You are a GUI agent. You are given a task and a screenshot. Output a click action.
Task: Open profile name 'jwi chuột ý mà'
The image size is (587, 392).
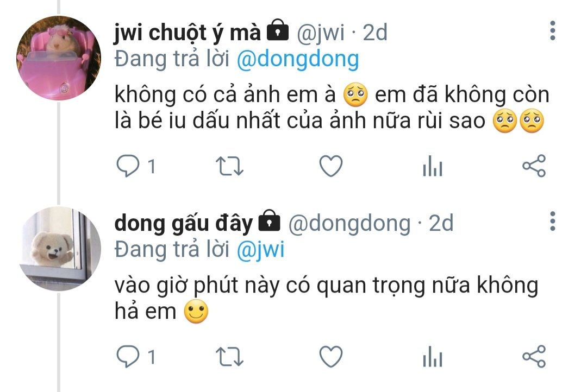coord(187,33)
